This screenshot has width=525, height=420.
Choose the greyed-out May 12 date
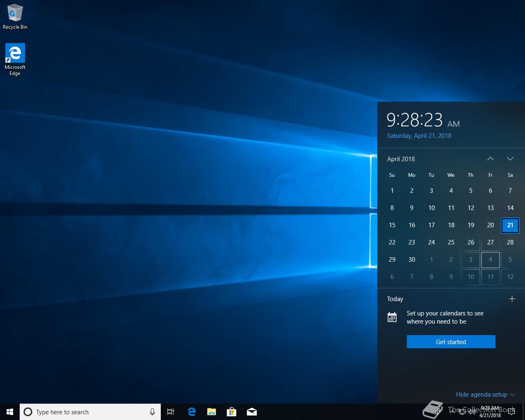510,277
